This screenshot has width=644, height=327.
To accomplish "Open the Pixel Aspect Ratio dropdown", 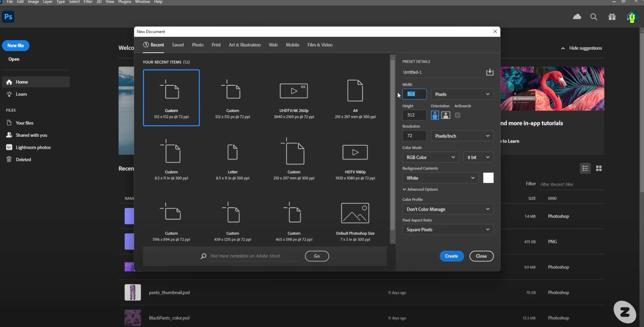I will point(448,229).
